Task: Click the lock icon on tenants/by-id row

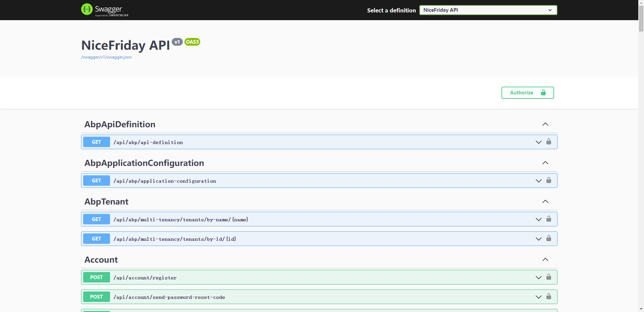Action: pos(549,238)
